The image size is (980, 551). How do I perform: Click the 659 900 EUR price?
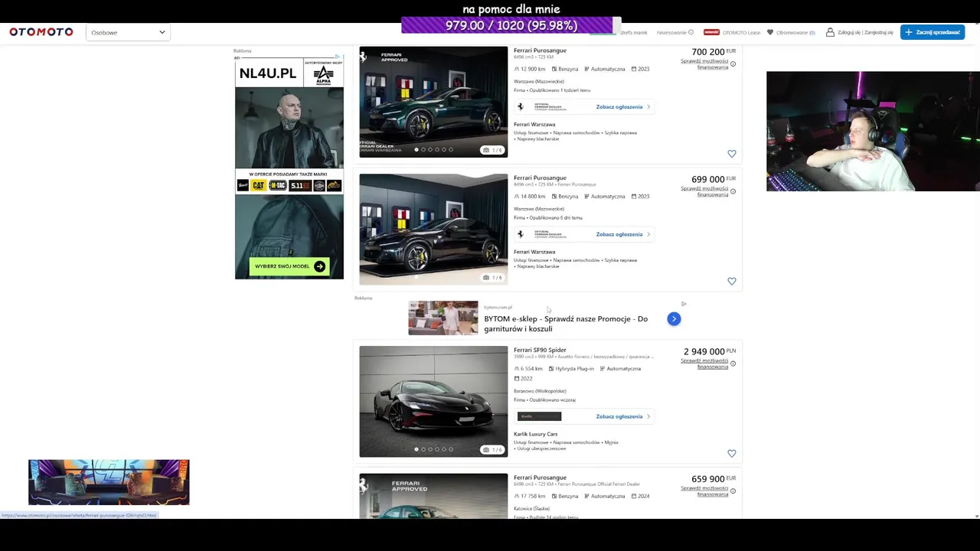pyautogui.click(x=713, y=479)
